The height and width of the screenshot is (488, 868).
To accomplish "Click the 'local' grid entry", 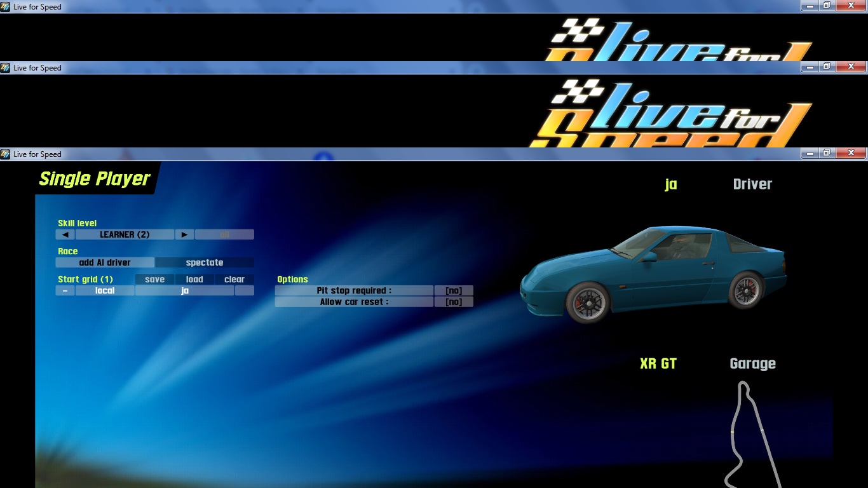I will [x=105, y=290].
